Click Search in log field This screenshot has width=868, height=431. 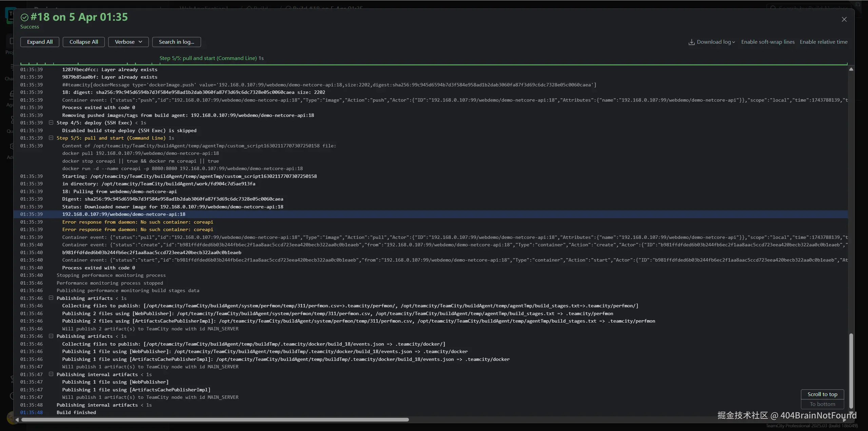176,42
